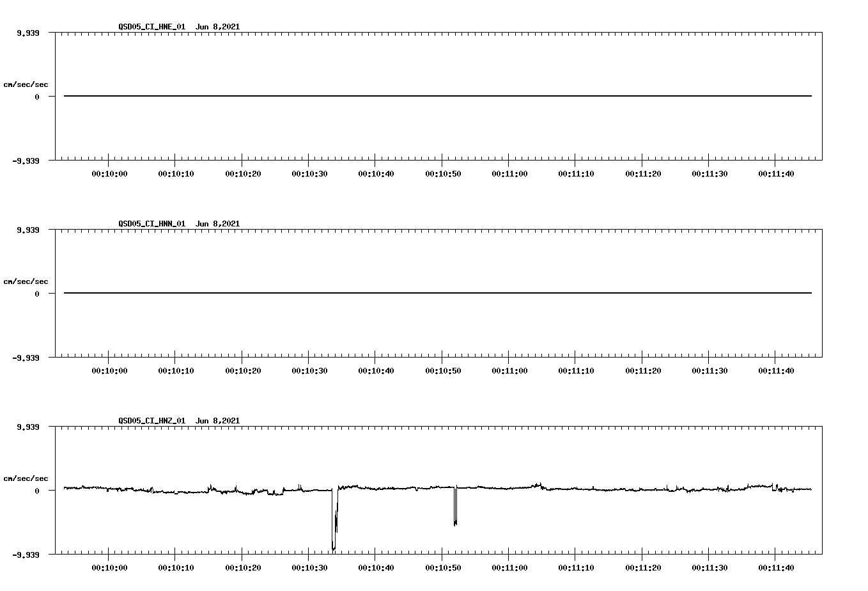Click the bottom -9.939 value of the HNN plot

pyautogui.click(x=26, y=358)
